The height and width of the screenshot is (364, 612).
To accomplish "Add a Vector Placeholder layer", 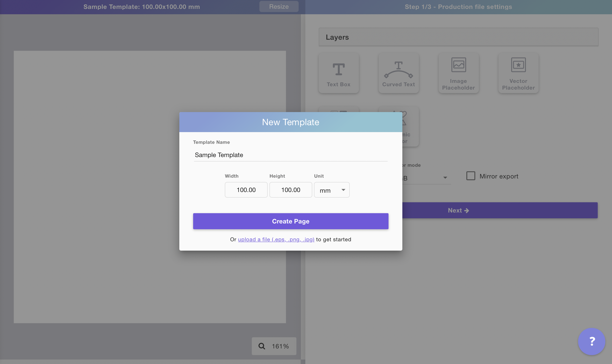I will point(518,73).
